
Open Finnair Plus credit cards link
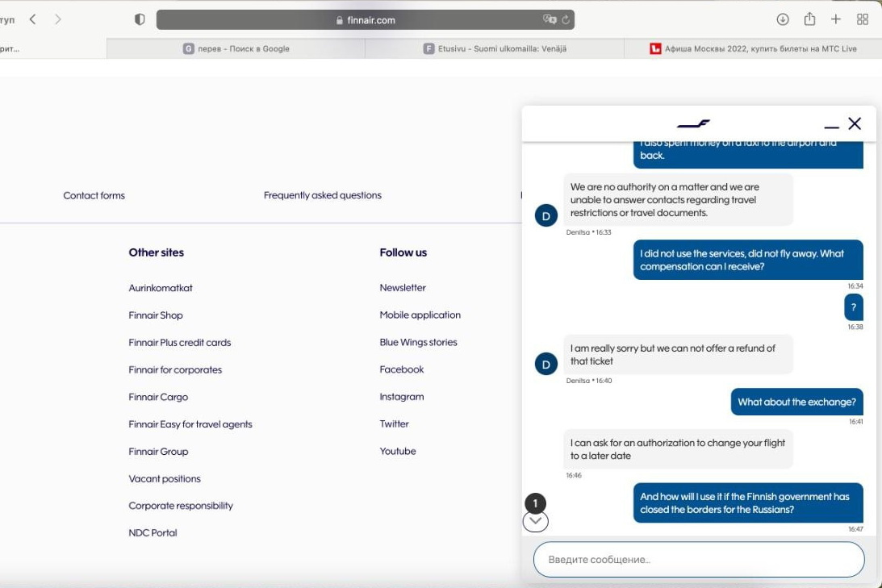[x=179, y=342]
